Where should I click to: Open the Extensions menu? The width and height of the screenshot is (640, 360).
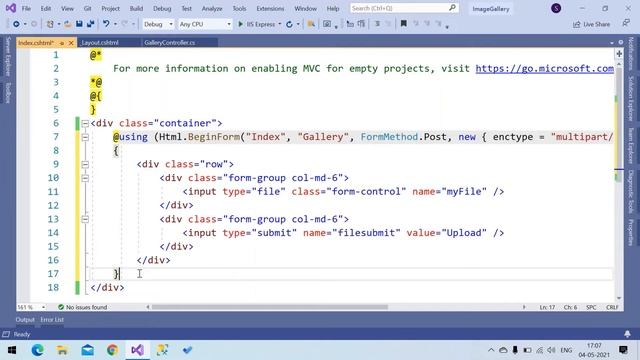(x=270, y=8)
